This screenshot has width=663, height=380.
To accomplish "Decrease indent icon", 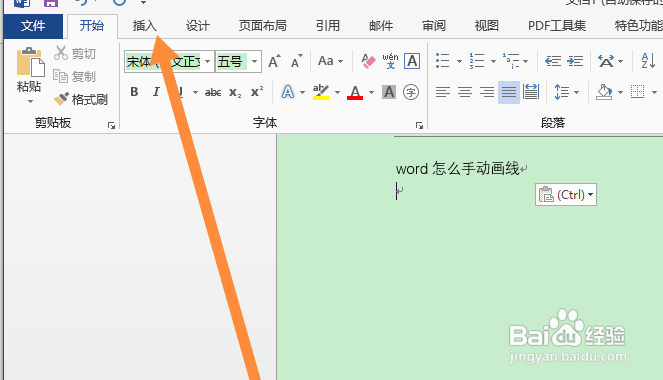I will point(553,61).
